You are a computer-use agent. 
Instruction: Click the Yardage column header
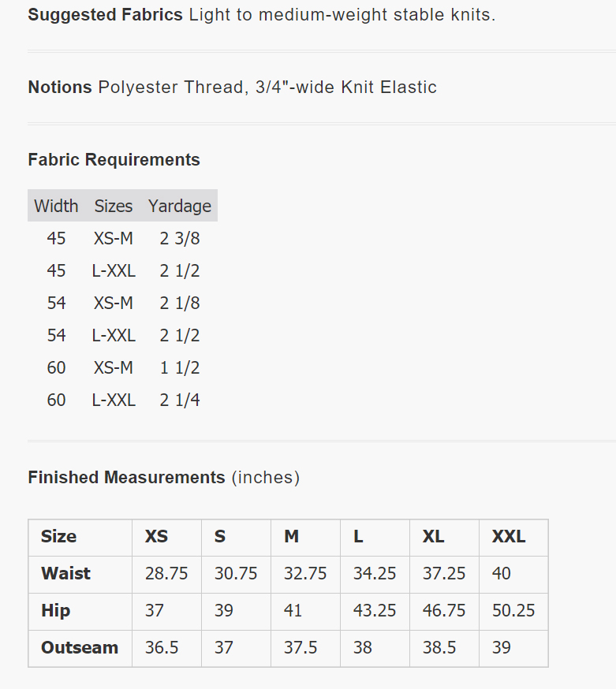[x=180, y=206]
